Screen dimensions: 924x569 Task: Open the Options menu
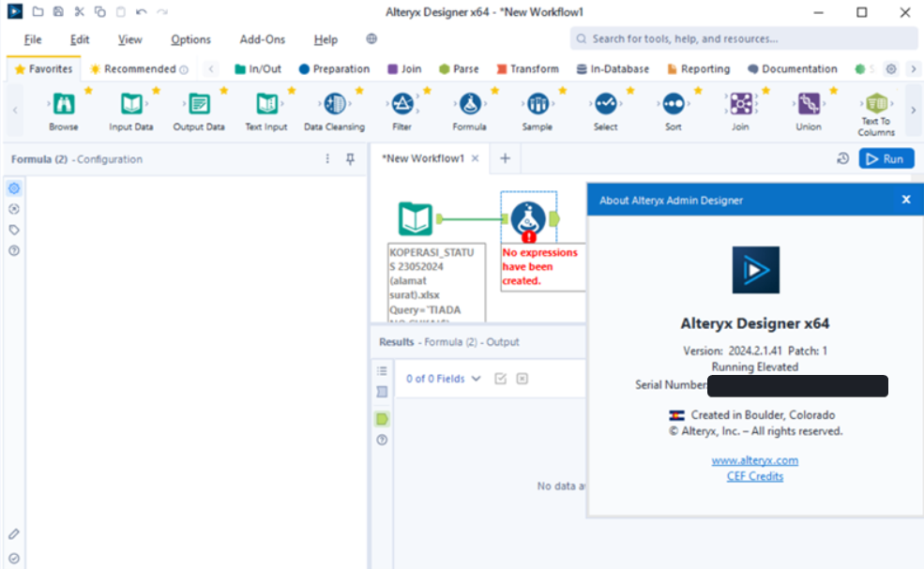tap(190, 39)
